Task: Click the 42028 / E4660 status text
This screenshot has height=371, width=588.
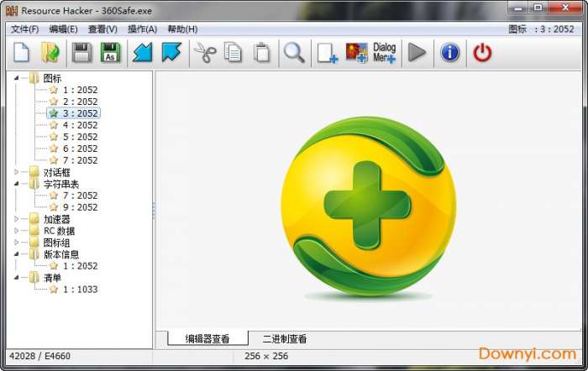Action: [39, 356]
